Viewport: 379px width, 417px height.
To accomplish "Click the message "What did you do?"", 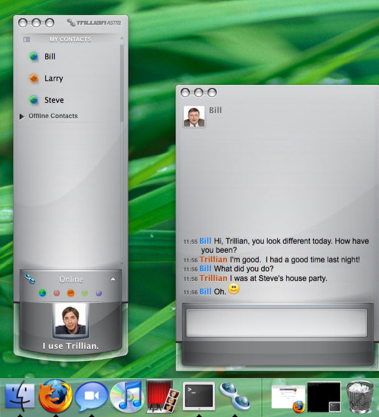I will pos(244,269).
